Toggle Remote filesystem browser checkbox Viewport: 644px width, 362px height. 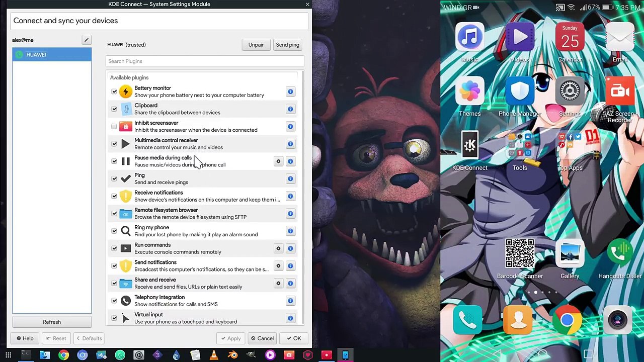pos(114,214)
